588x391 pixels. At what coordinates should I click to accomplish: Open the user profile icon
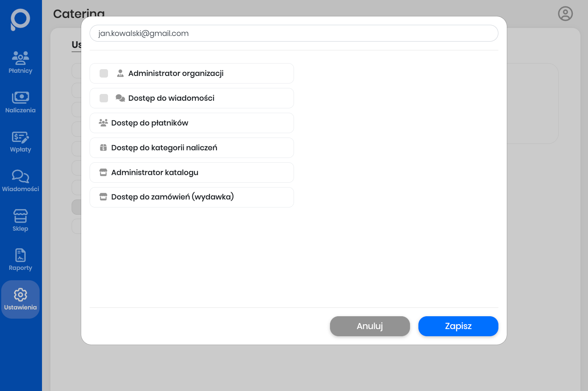tap(565, 14)
